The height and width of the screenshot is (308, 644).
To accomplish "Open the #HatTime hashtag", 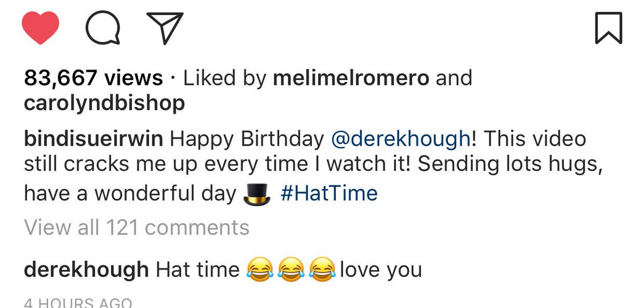I will point(329,192).
